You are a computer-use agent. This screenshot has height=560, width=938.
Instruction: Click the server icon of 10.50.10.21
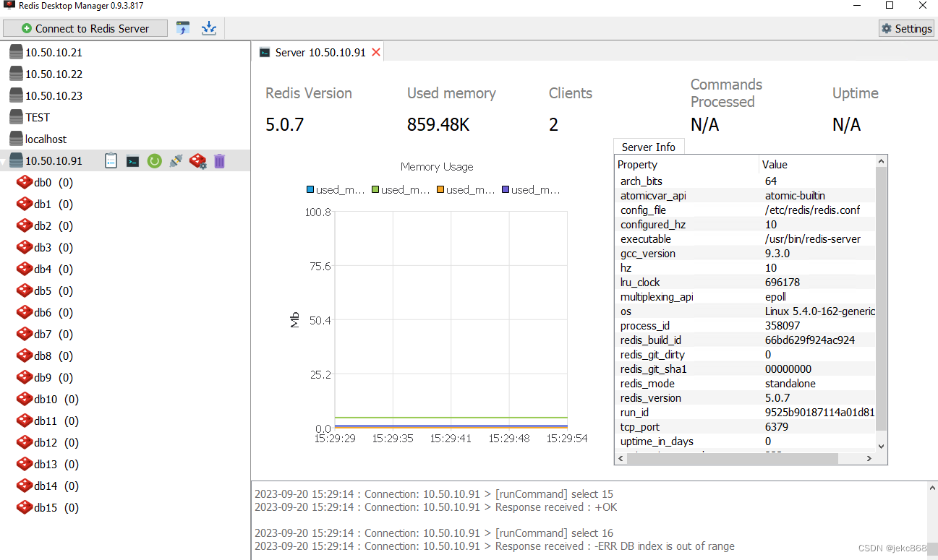pyautogui.click(x=16, y=52)
